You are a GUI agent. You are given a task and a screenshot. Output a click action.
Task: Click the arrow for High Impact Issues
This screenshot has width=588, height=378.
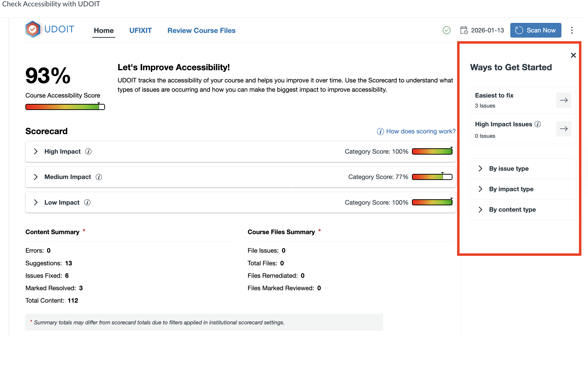(x=563, y=129)
